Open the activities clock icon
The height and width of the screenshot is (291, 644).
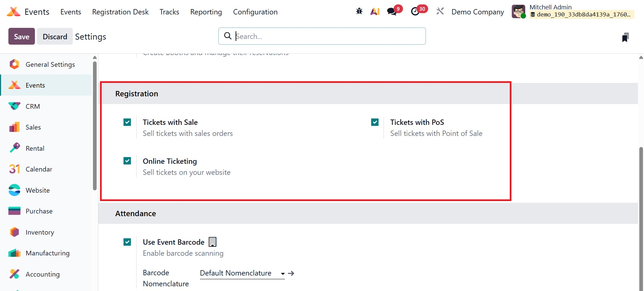point(415,11)
